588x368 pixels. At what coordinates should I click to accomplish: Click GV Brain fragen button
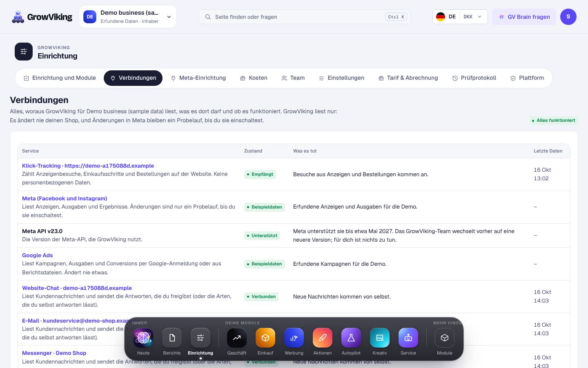pos(524,17)
